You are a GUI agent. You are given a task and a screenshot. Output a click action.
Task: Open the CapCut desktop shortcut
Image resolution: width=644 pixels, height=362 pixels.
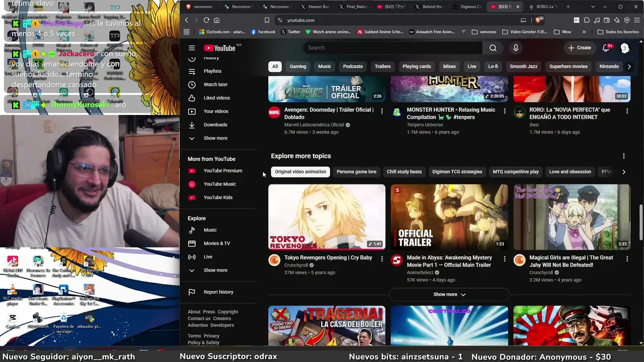[x=13, y=321]
